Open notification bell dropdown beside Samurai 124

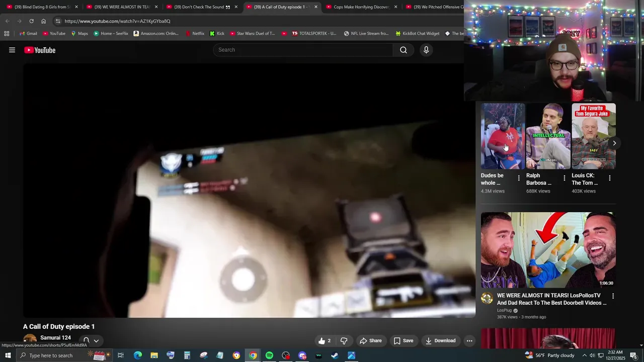[x=91, y=341]
